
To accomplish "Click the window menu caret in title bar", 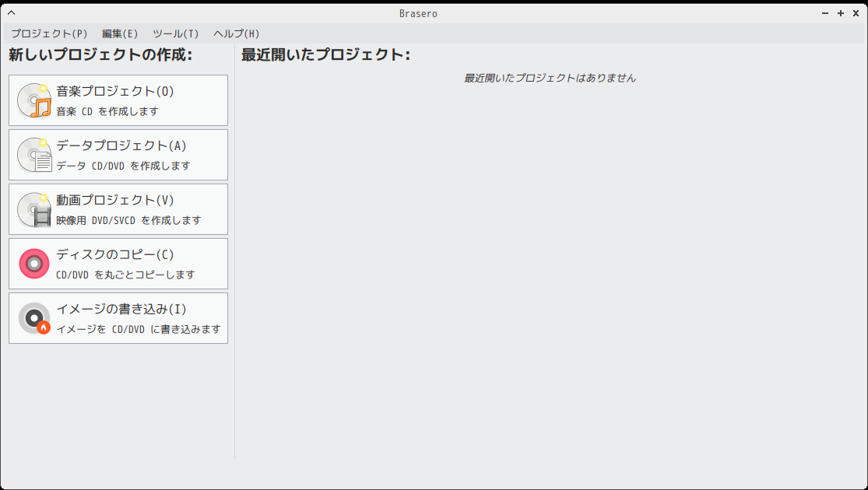I will coord(11,13).
